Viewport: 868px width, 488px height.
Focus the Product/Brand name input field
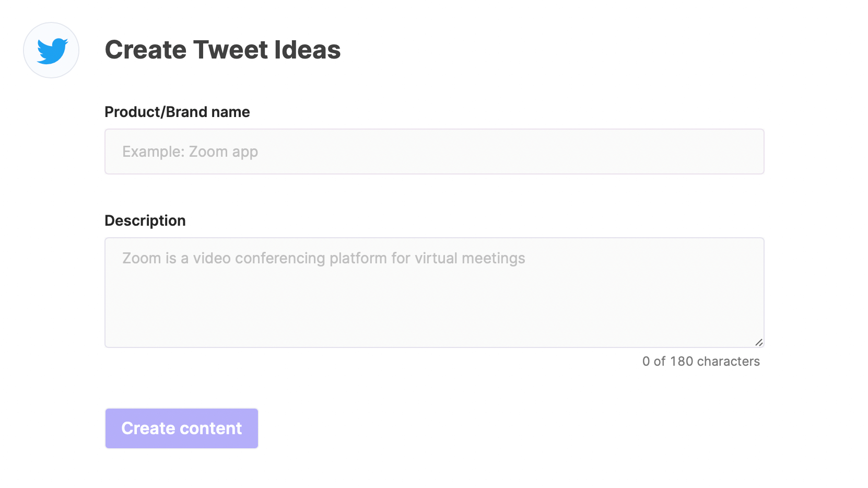pyautogui.click(x=435, y=152)
